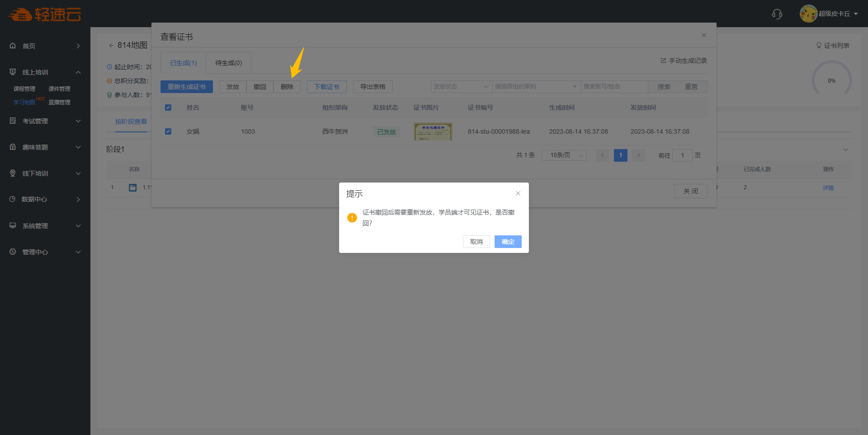Click the user avatar in header
The height and width of the screenshot is (435, 868).
click(808, 14)
